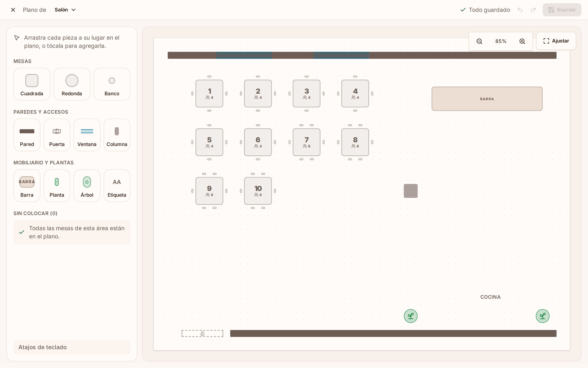
Task: Select the Ventana window piece
Action: point(87,135)
